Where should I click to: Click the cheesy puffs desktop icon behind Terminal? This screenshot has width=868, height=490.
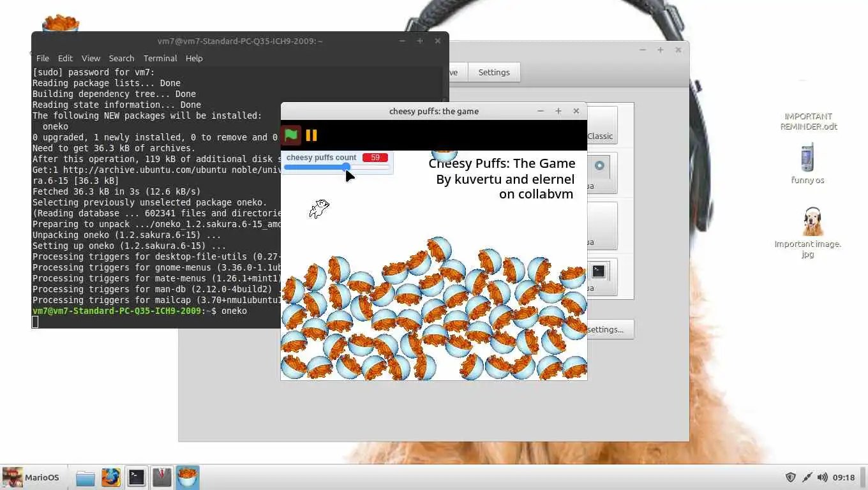(x=60, y=23)
